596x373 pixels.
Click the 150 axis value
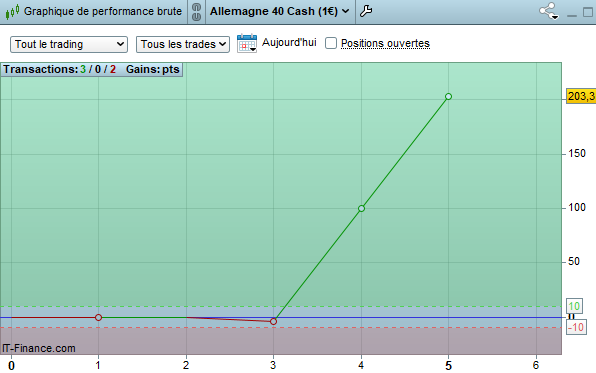click(577, 154)
